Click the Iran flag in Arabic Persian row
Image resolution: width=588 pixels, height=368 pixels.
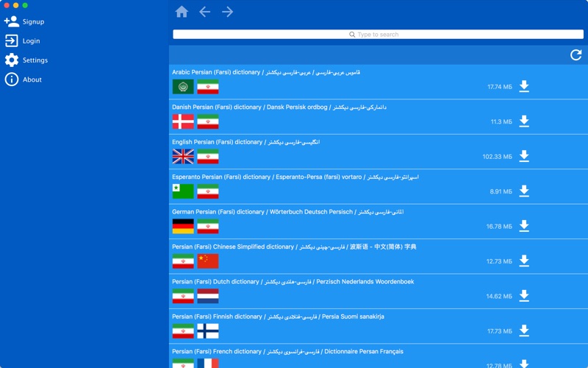click(208, 87)
